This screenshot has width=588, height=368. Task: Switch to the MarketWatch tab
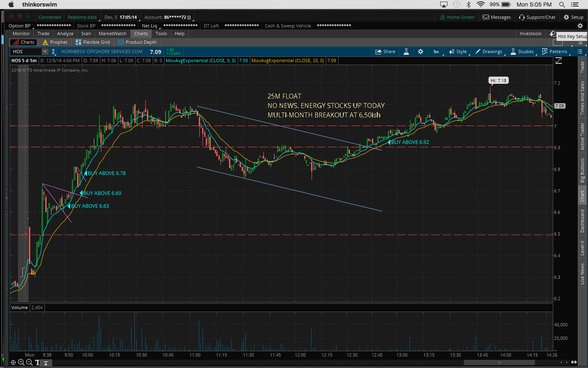click(112, 34)
